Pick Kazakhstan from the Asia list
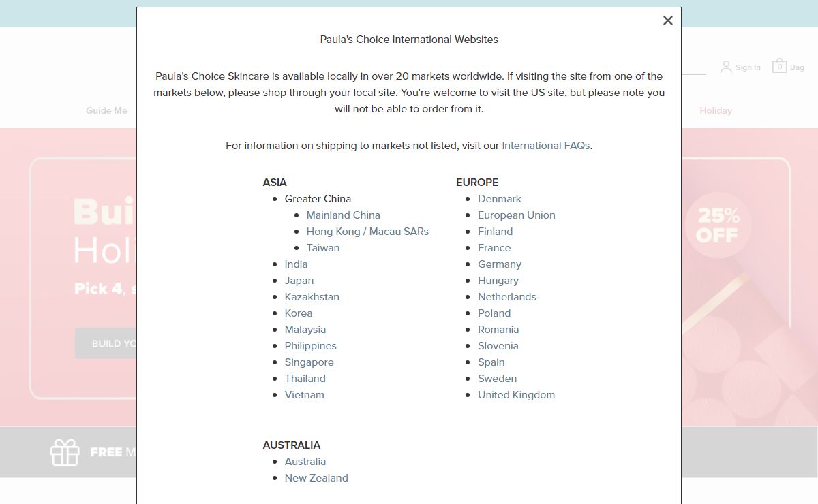 312,297
